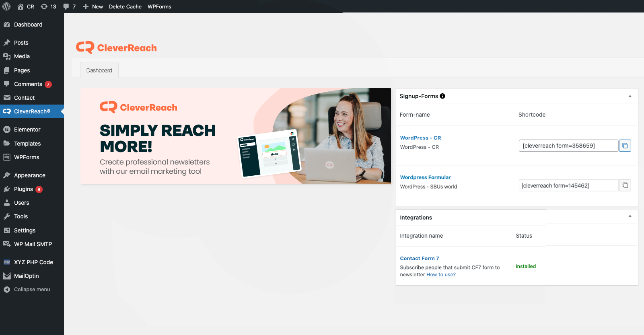Image resolution: width=644 pixels, height=335 pixels.
Task: Click the MailOptin envelope icon
Action: pyautogui.click(x=7, y=276)
